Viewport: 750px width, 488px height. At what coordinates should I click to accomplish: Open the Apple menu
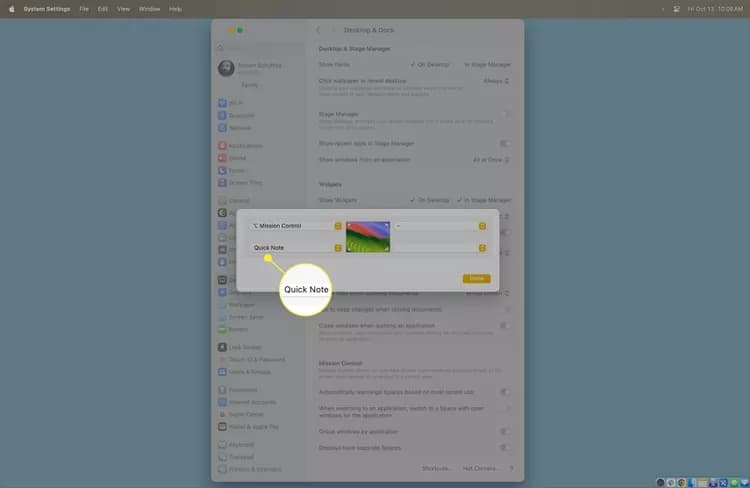[11, 9]
